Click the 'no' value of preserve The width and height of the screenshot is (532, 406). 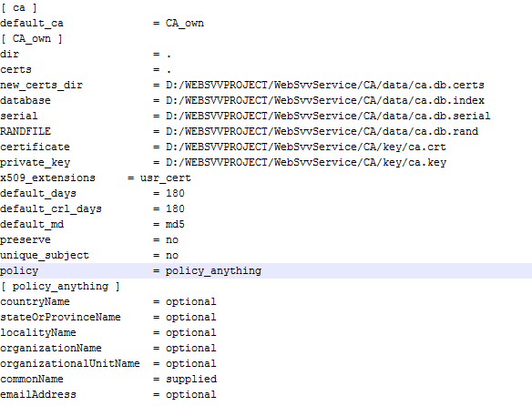172,239
